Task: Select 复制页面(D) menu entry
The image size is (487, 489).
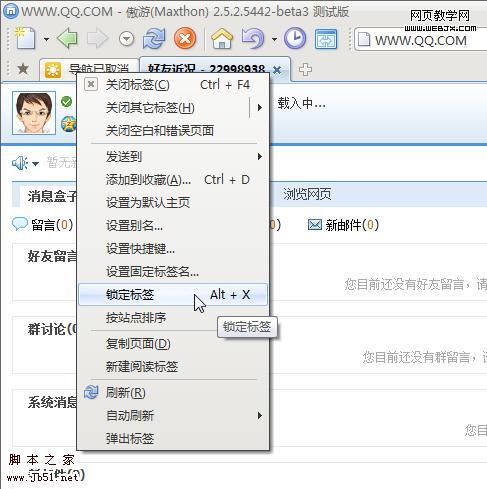Action: [x=173, y=344]
